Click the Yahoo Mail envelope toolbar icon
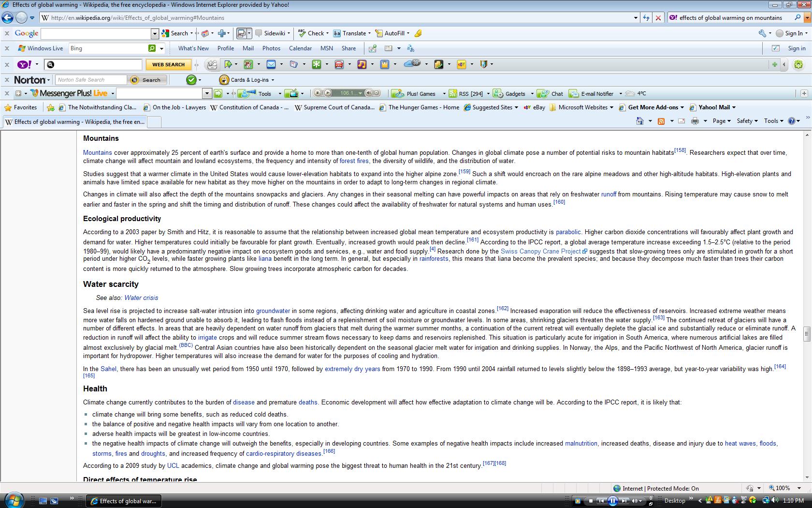The image size is (812, 508). coord(271,64)
